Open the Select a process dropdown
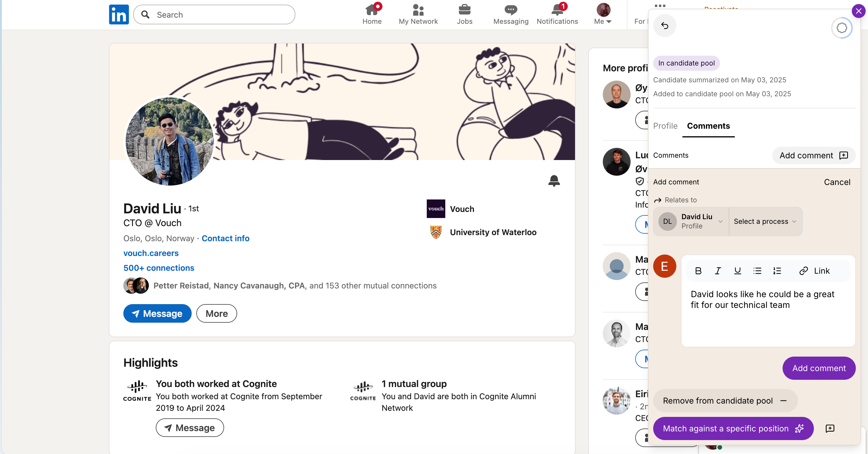The width and height of the screenshot is (868, 454). point(765,221)
